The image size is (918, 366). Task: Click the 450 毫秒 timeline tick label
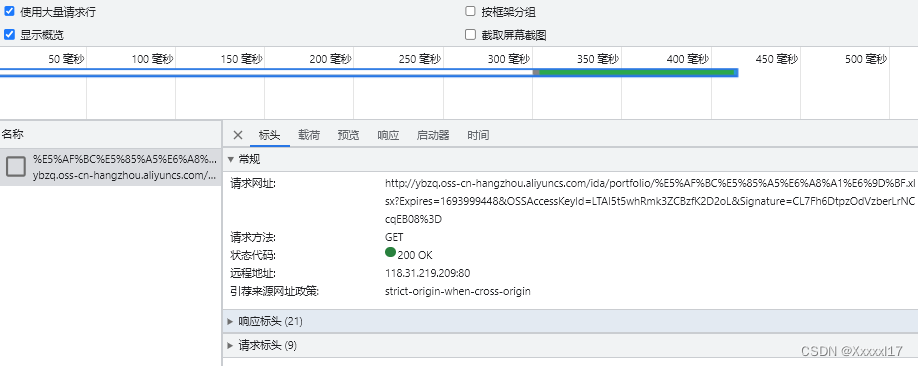click(777, 59)
